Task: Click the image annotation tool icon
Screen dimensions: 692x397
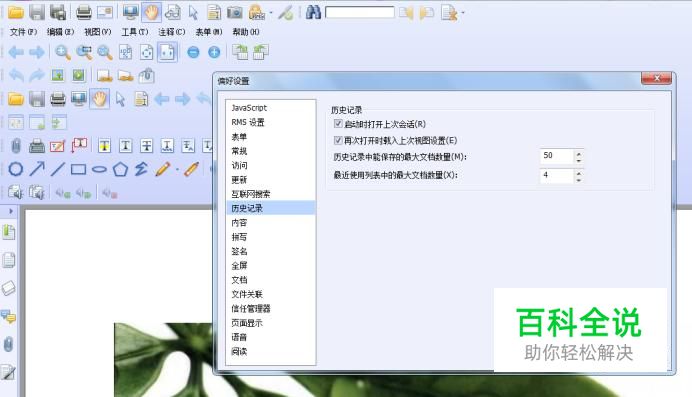Action: pos(58,75)
